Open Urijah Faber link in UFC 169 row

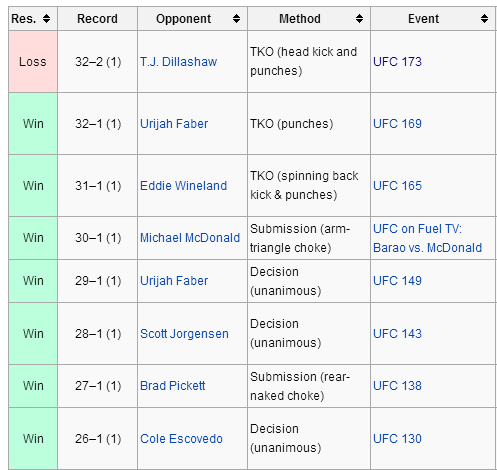pos(174,124)
